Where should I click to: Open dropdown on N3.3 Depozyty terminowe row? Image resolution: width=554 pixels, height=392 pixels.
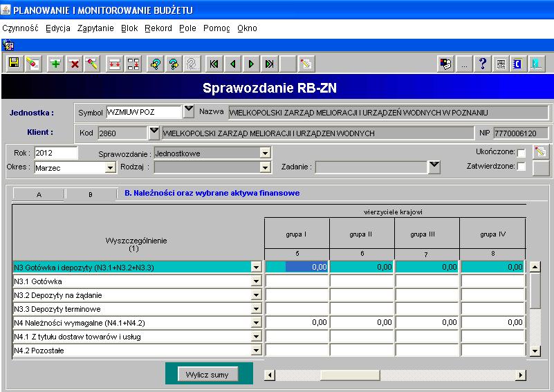tap(257, 309)
